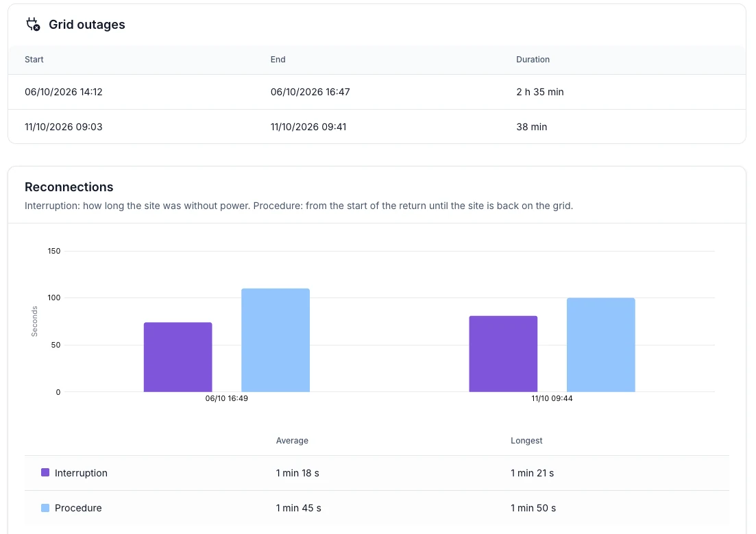Click duration 2 h 35 min
Viewport: 756px width, 534px height.
[540, 92]
